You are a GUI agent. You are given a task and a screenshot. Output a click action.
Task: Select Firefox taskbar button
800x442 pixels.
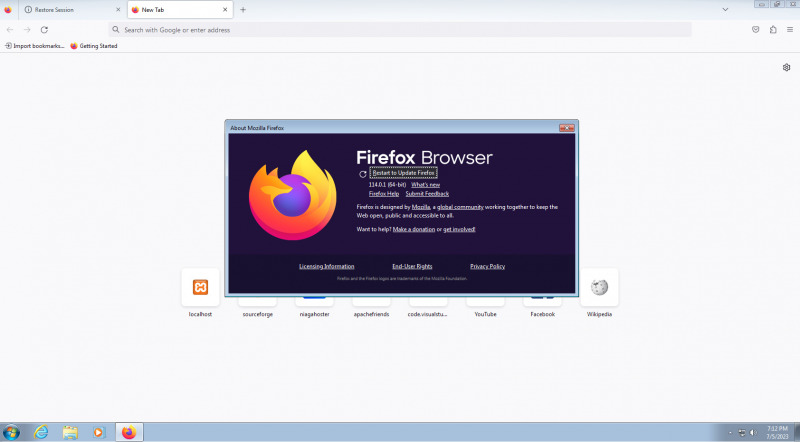[129, 432]
